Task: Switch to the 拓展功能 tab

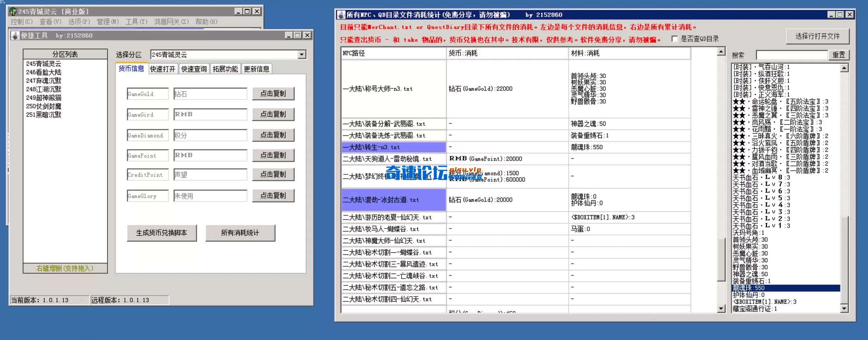Action: [x=225, y=69]
